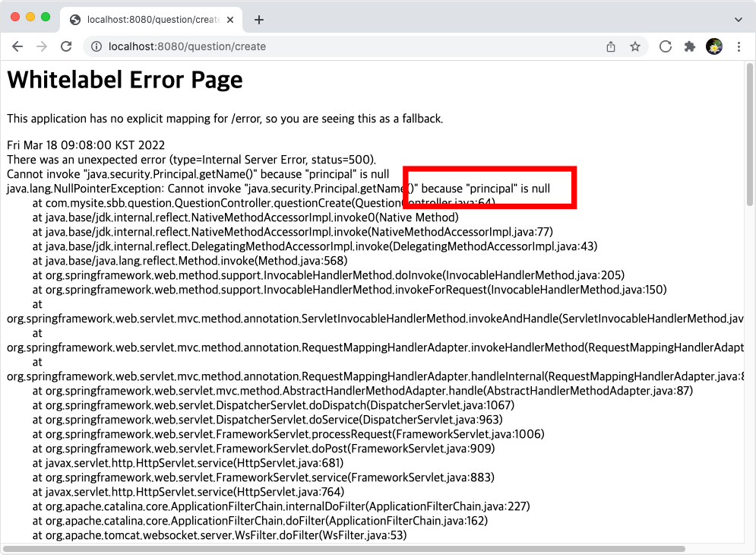The image size is (756, 555).
Task: Click the DispatcherServlet.doService java:963 line
Action: [x=267, y=420]
